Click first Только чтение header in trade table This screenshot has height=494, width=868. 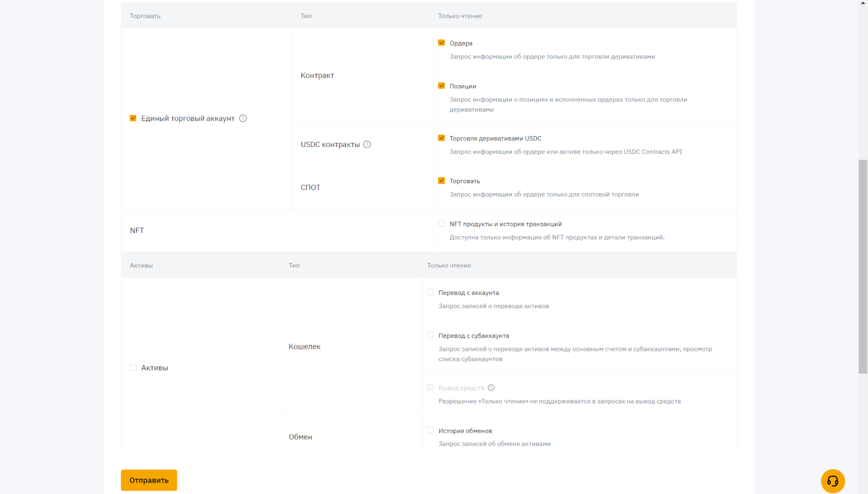pos(460,16)
